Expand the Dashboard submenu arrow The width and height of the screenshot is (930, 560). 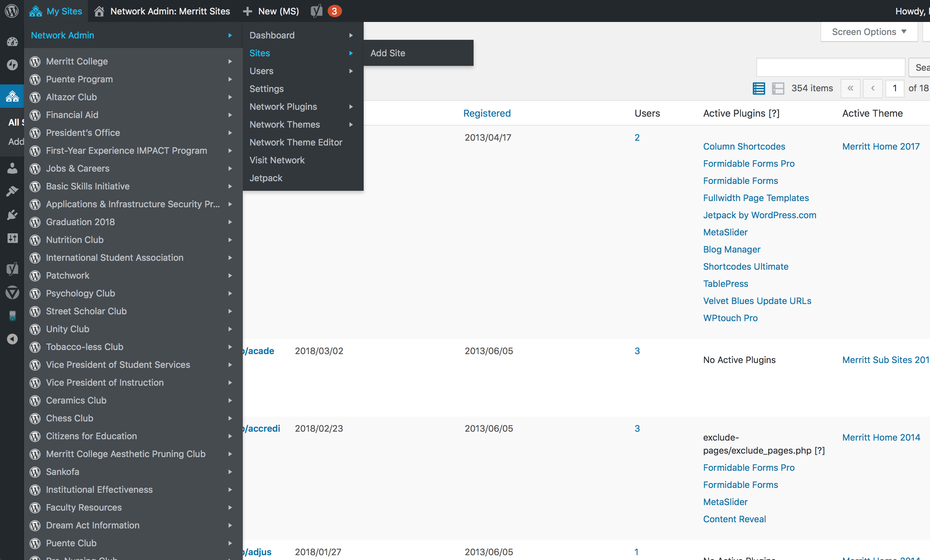[351, 35]
